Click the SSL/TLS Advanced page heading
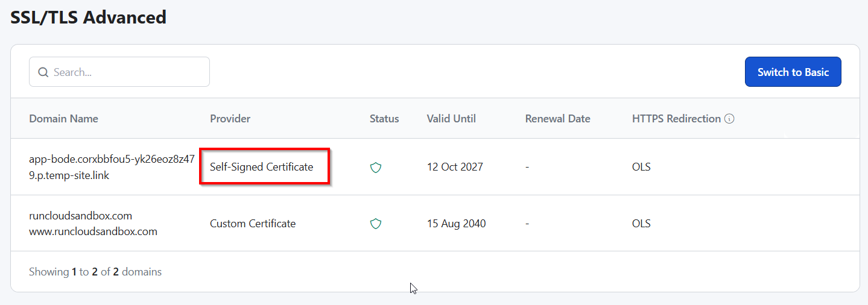The image size is (868, 305). (x=89, y=17)
